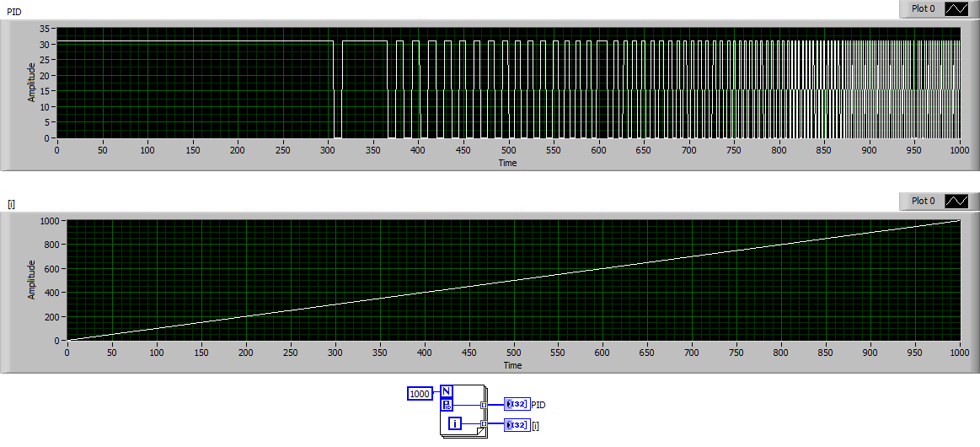
Task: Click the Amplitude axis label on PID graph
Action: click(x=31, y=83)
